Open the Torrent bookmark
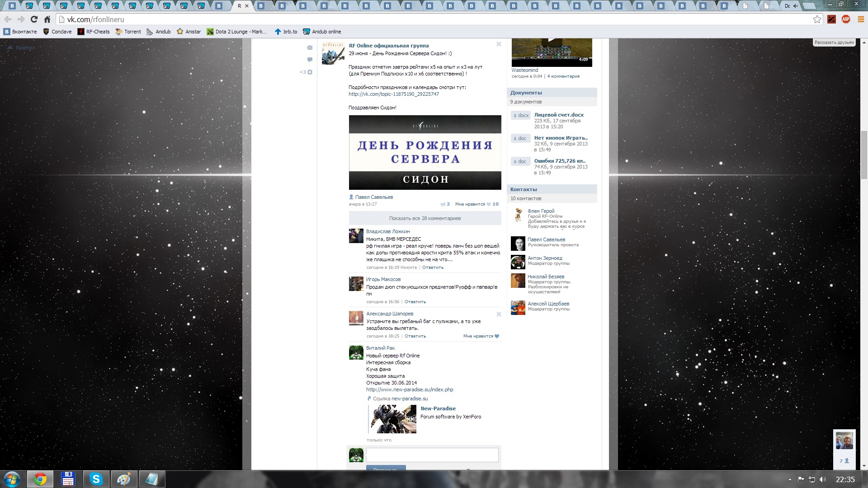Viewport: 868px width, 488px height. pos(128,32)
